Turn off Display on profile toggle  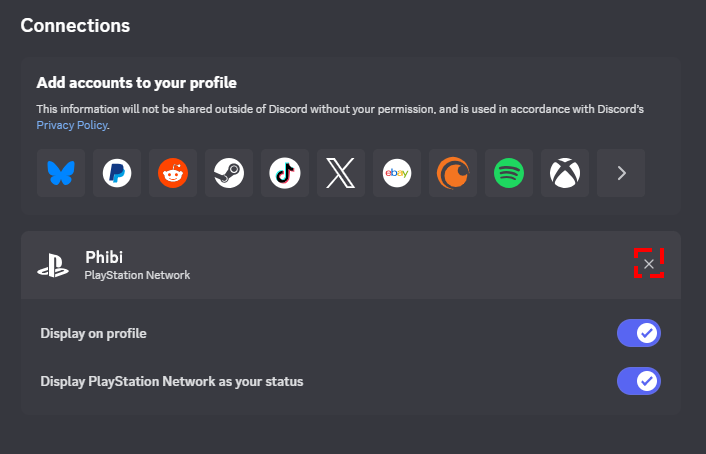(x=639, y=333)
